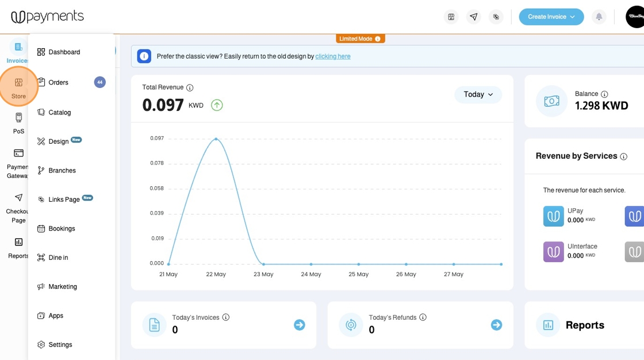Image resolution: width=644 pixels, height=360 pixels.
Task: Open Links Page in the Store menu
Action: [65, 199]
